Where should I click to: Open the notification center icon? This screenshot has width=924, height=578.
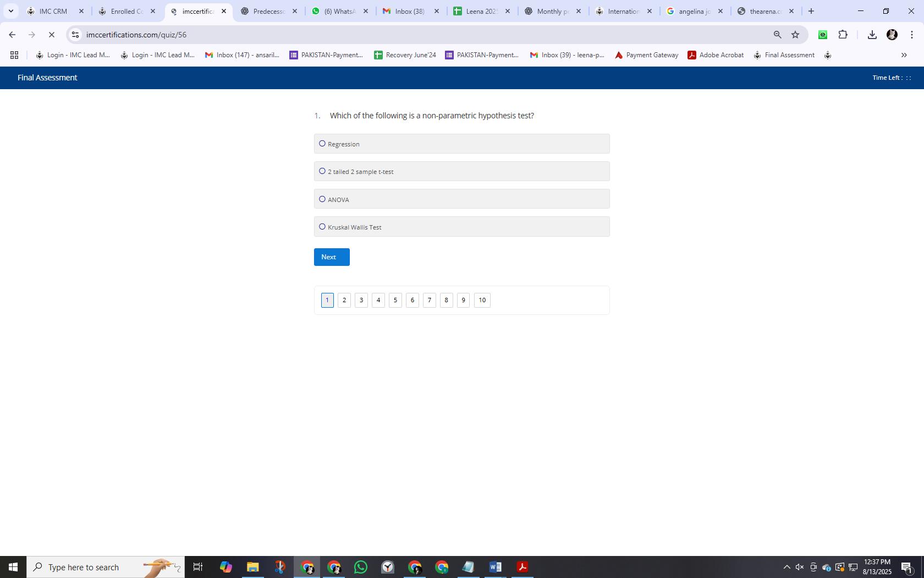click(x=908, y=567)
